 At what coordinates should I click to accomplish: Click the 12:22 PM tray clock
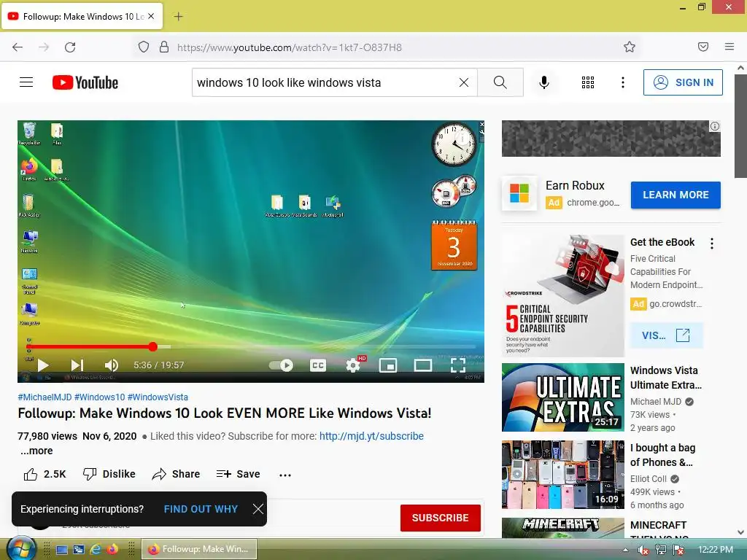pyautogui.click(x=715, y=550)
